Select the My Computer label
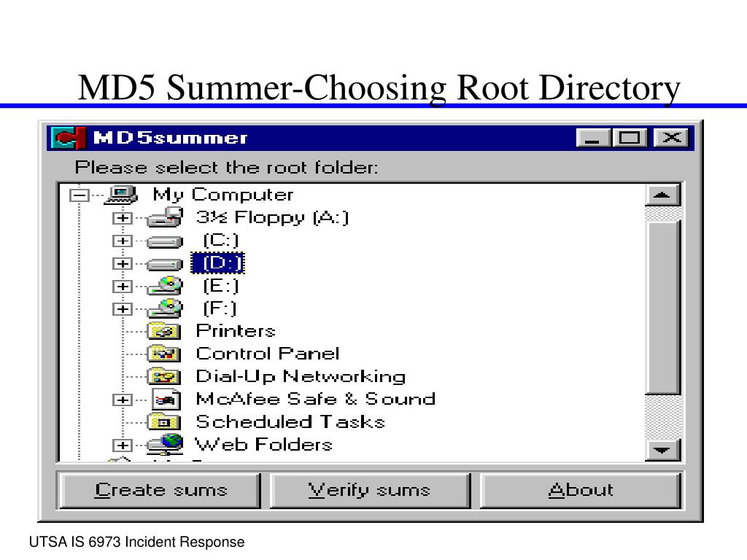Viewport: 747px width, 560px height. tap(223, 195)
